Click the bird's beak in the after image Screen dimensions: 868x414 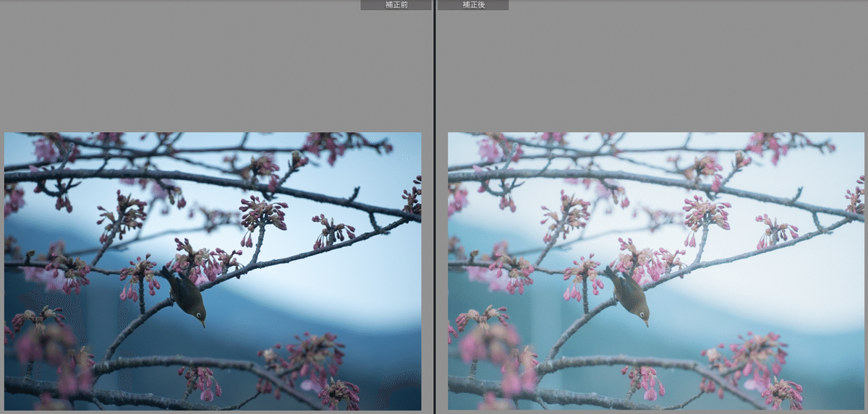coord(647,324)
